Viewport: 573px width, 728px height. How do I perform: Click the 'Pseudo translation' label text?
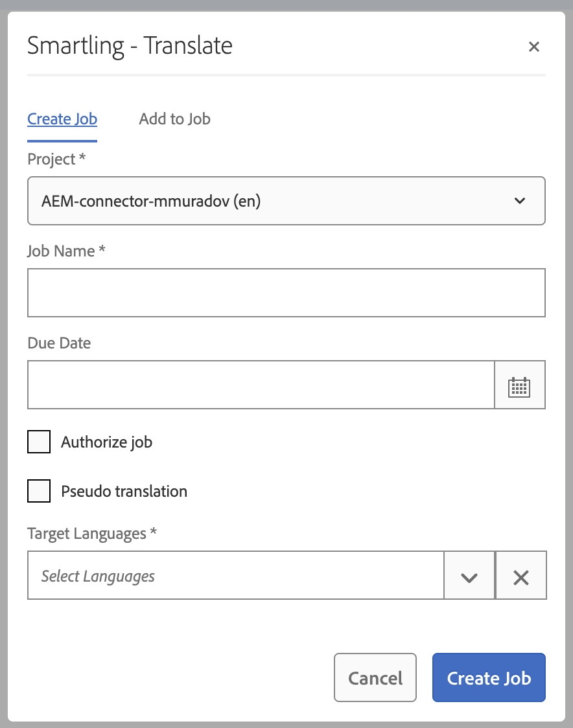124,492
